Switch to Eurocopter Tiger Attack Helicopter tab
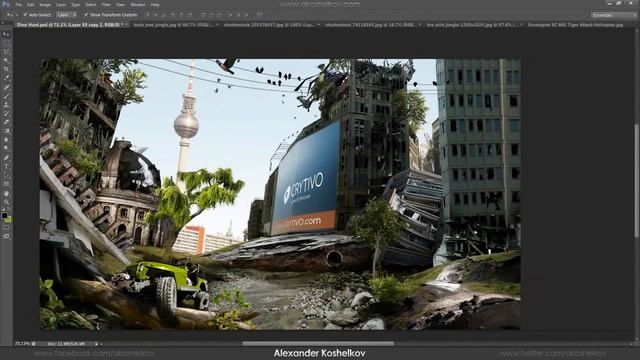Screen dimensions: 640x360 tap(576, 25)
